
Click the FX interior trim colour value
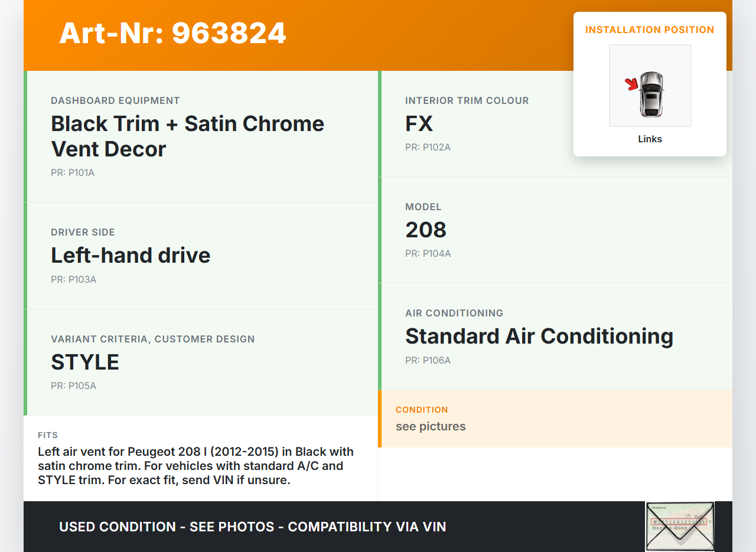coord(419,124)
